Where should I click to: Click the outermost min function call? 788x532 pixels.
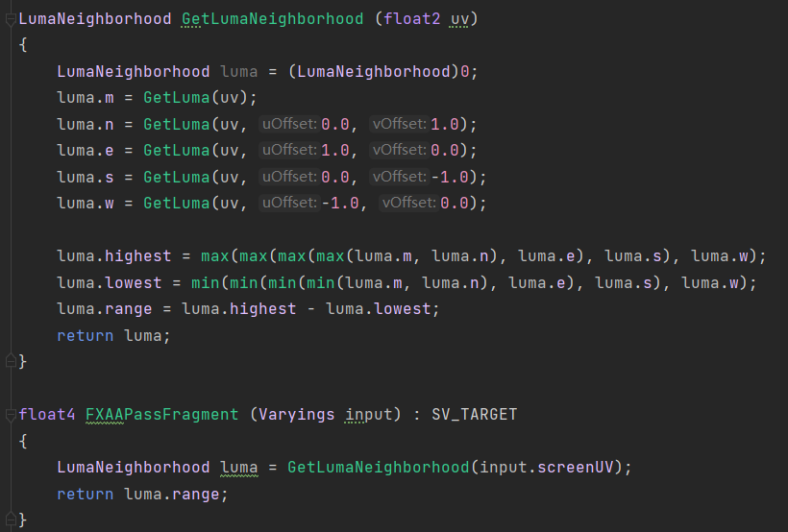coord(205,283)
